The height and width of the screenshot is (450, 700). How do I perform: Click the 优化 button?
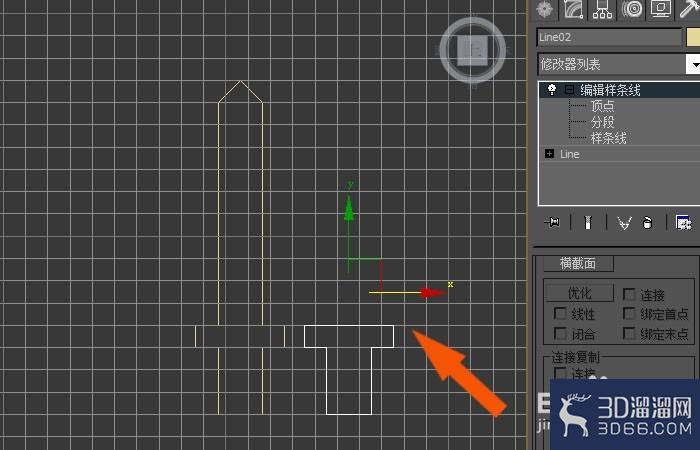click(579, 293)
